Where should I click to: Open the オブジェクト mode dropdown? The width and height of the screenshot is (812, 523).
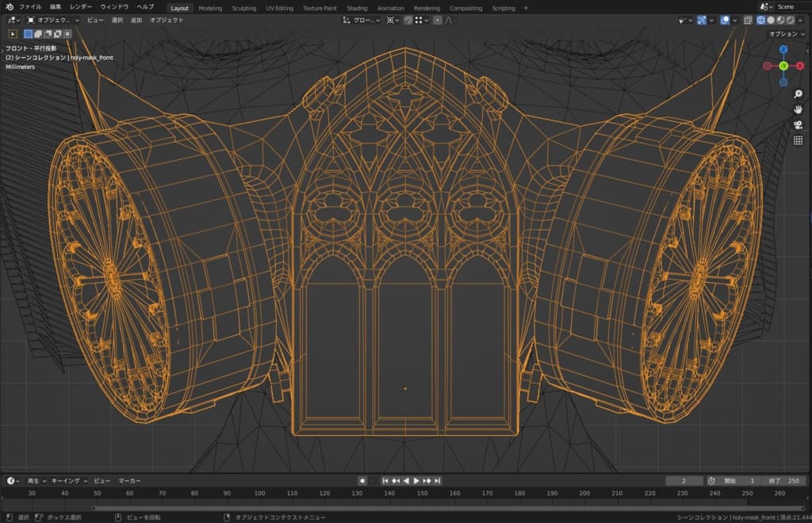click(53, 20)
